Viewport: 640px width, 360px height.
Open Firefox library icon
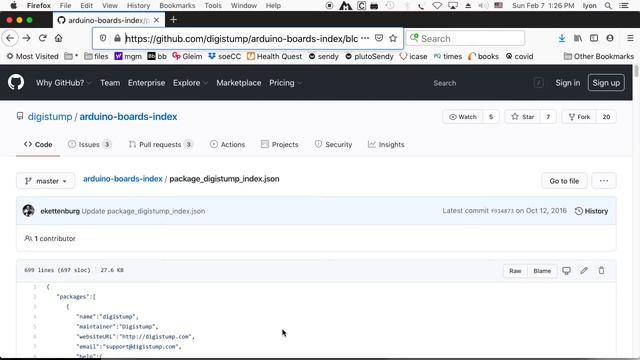578,38
